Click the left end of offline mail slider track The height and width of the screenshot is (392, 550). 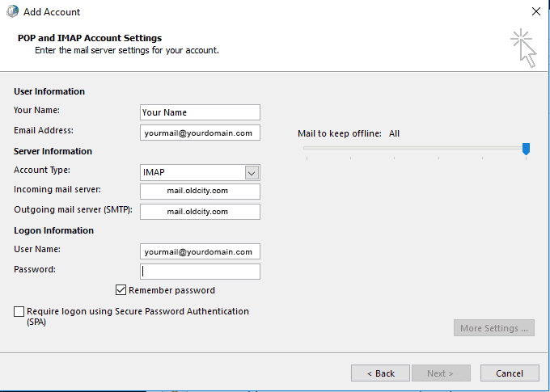tap(307, 148)
